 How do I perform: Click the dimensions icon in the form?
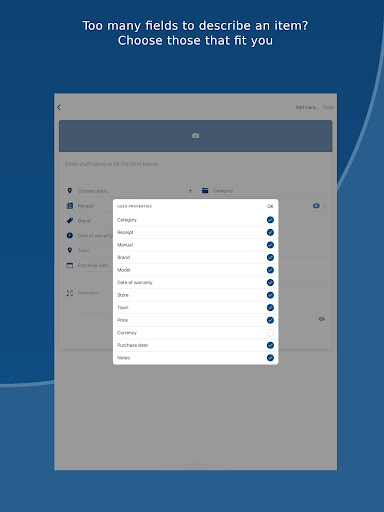click(x=70, y=293)
